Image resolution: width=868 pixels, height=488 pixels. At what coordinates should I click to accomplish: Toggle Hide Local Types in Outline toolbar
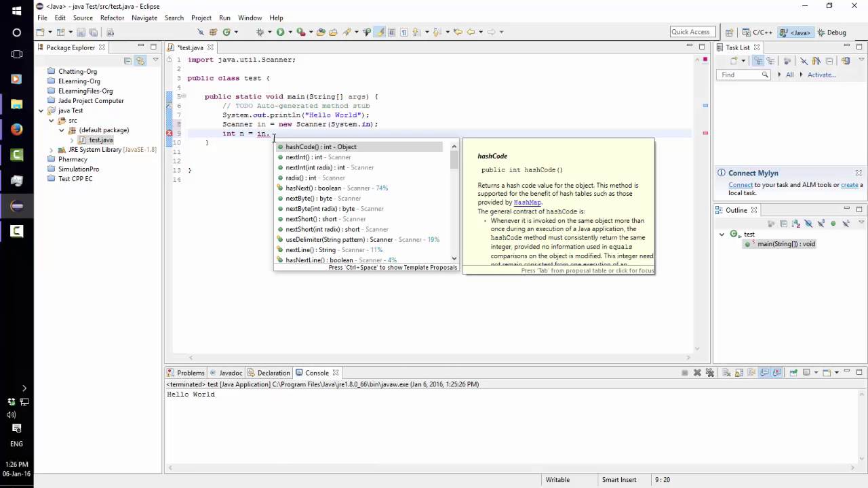(x=846, y=223)
